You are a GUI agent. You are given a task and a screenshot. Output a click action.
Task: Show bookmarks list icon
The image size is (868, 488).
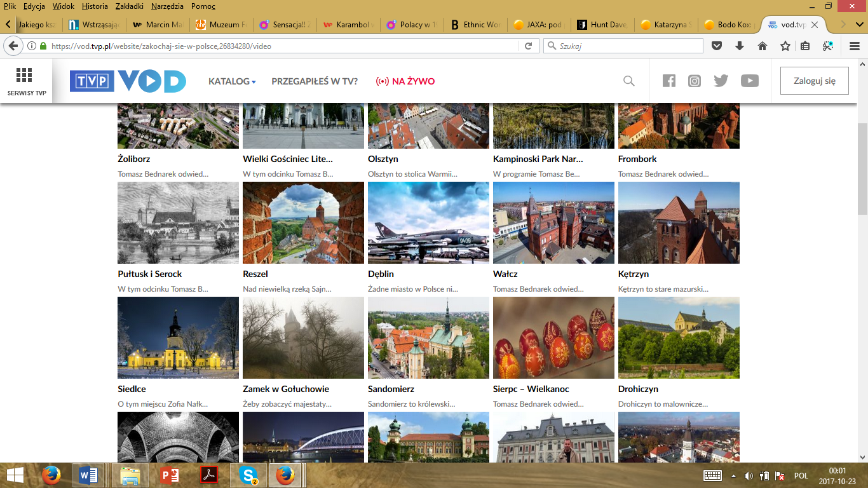pyautogui.click(x=805, y=46)
